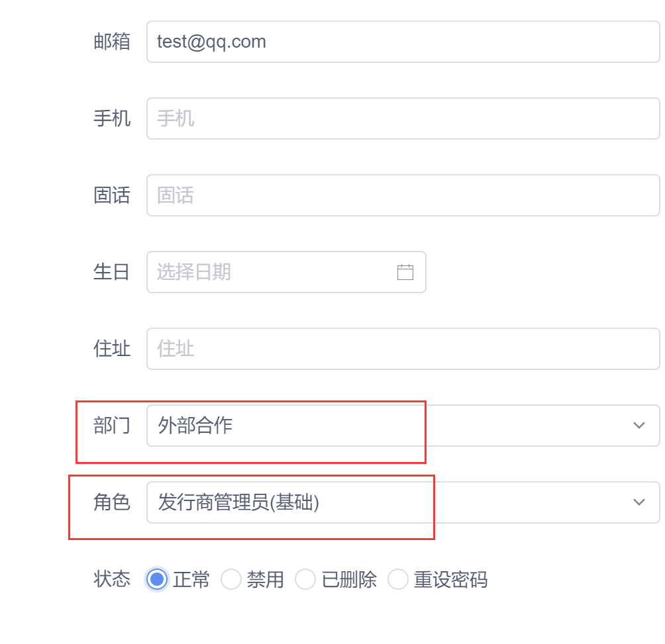The width and height of the screenshot is (665, 644).
Task: Select the 禁用 status radio button
Action: coord(231,579)
